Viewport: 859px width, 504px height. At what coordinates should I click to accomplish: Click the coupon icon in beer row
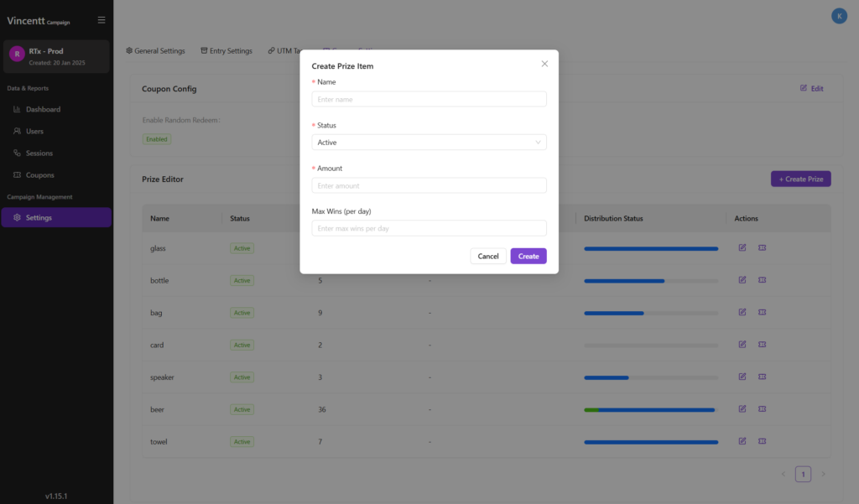pos(762,409)
